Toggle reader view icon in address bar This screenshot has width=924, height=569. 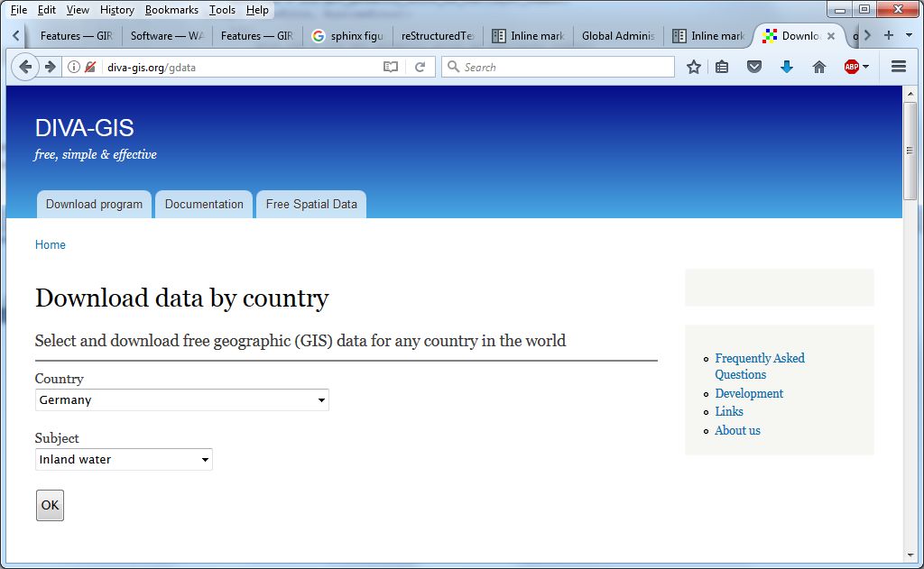tap(391, 67)
